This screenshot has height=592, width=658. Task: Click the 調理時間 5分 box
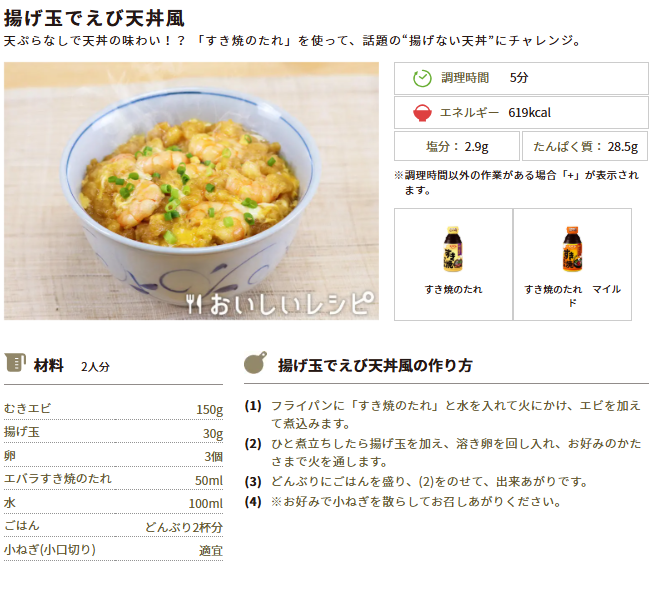coord(521,78)
